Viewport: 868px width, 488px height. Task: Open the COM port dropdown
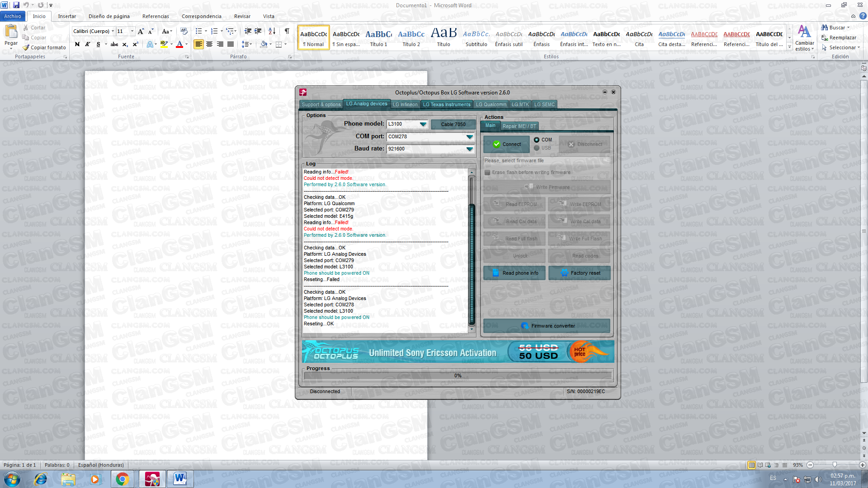pyautogui.click(x=469, y=137)
